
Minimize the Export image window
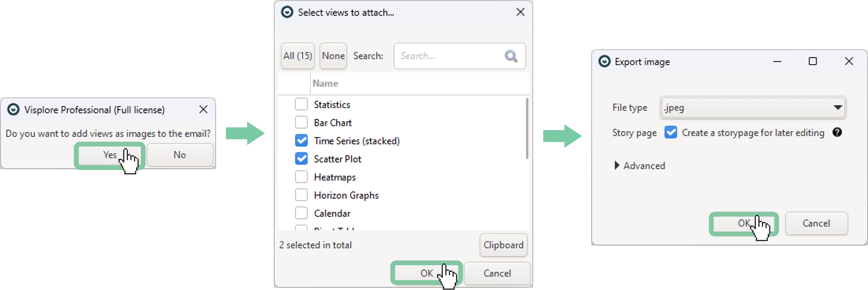[x=777, y=61]
